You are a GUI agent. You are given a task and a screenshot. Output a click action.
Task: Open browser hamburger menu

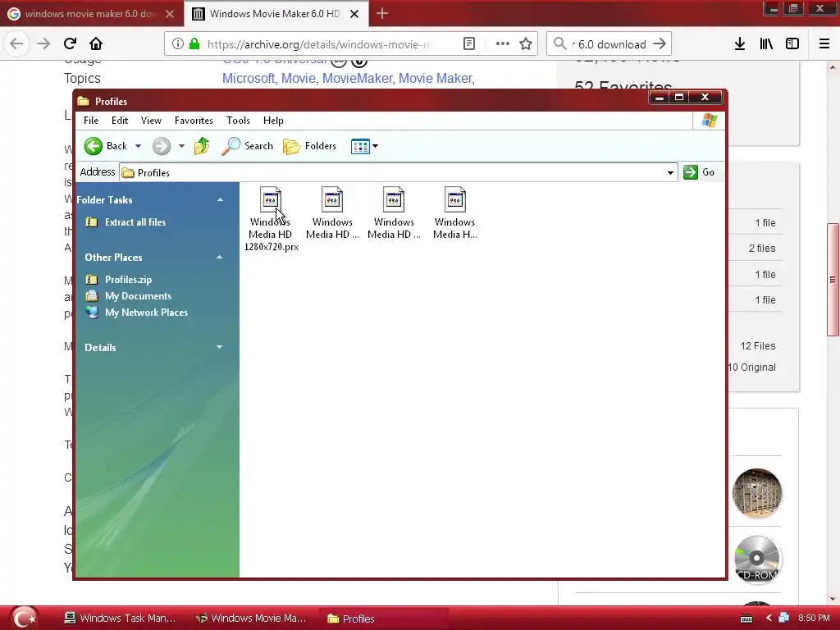pos(824,44)
